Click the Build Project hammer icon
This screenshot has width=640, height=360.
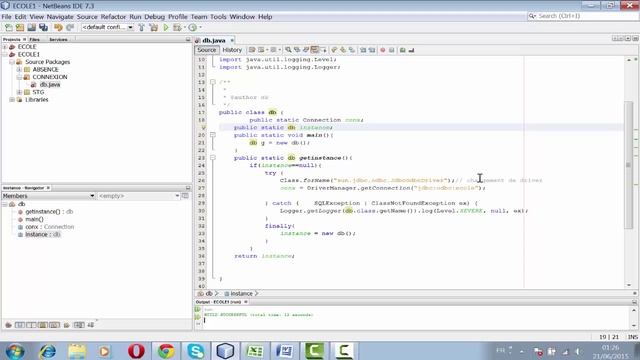point(141,27)
